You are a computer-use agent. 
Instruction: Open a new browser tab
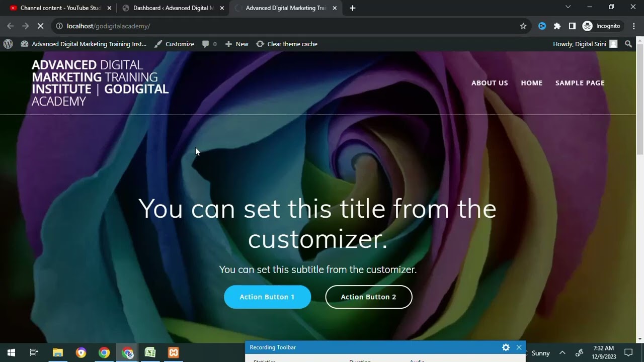[353, 8]
